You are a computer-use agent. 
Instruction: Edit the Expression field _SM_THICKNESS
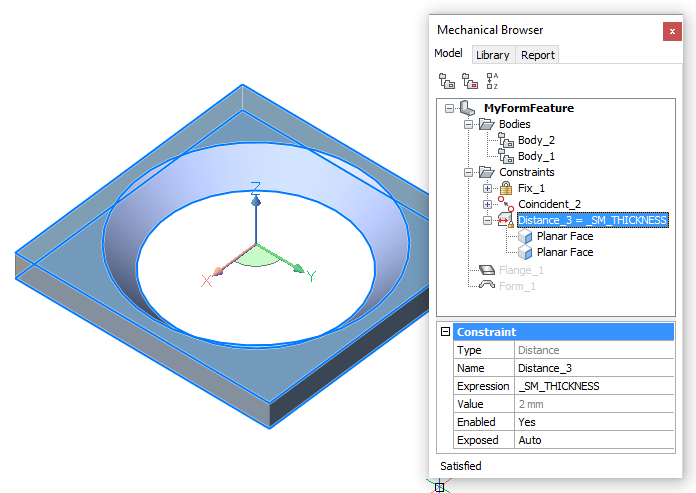point(594,386)
